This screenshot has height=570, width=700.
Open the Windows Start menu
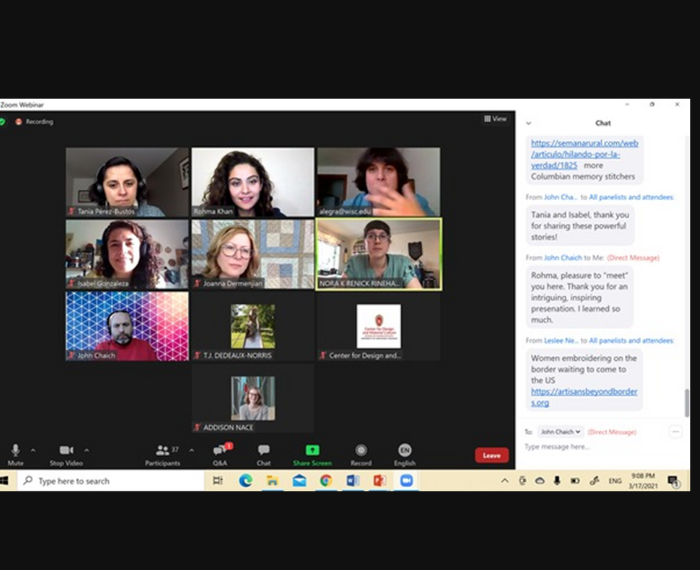(8, 481)
